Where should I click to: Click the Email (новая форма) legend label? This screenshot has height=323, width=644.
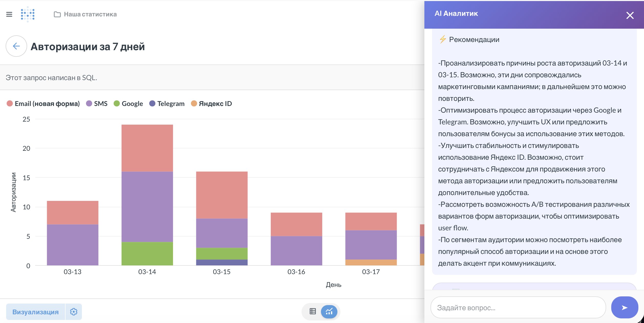[47, 103]
